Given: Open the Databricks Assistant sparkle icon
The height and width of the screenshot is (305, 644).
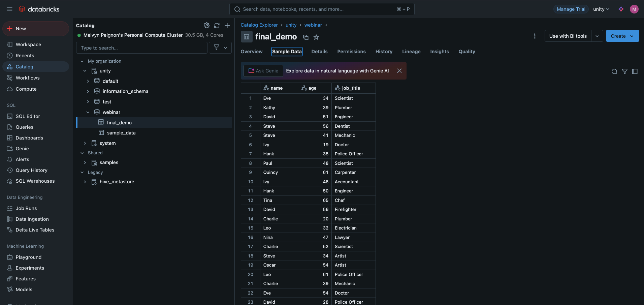Looking at the screenshot, I should tap(621, 9).
